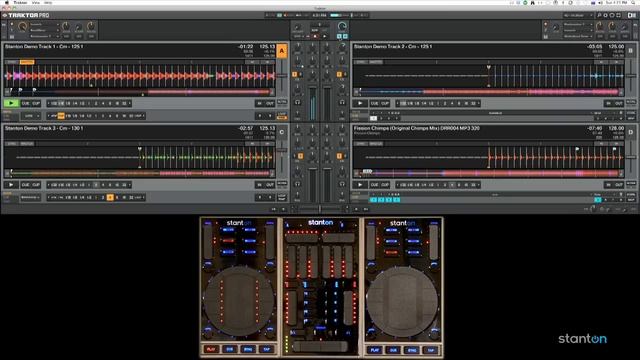The width and height of the screenshot is (640, 360).
Task: Open the layout selector dropdown in header
Action: 578,15
